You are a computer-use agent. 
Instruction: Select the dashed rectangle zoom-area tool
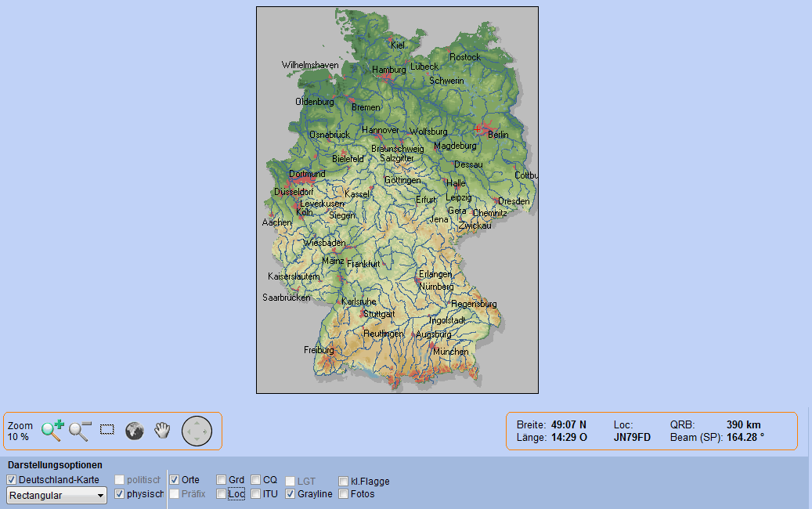[x=107, y=430]
